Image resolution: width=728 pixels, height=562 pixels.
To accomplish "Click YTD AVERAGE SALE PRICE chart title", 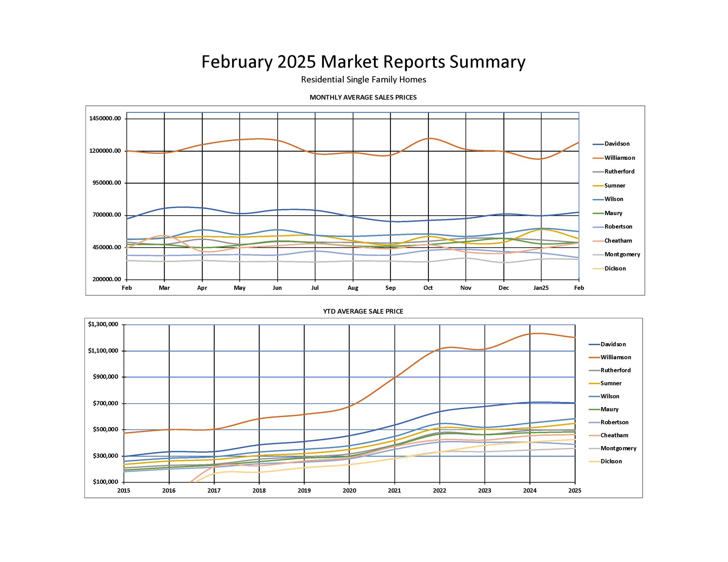I will click(363, 312).
